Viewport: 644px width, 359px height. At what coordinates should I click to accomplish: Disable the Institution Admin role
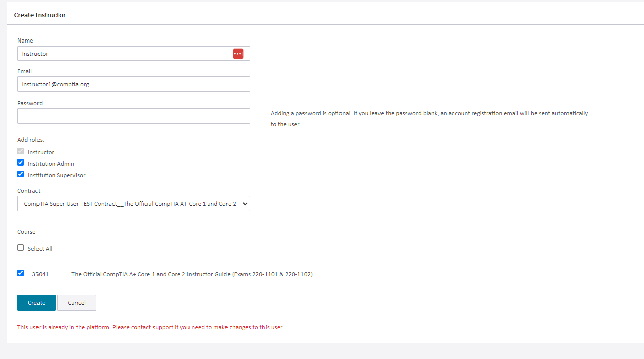coord(20,162)
